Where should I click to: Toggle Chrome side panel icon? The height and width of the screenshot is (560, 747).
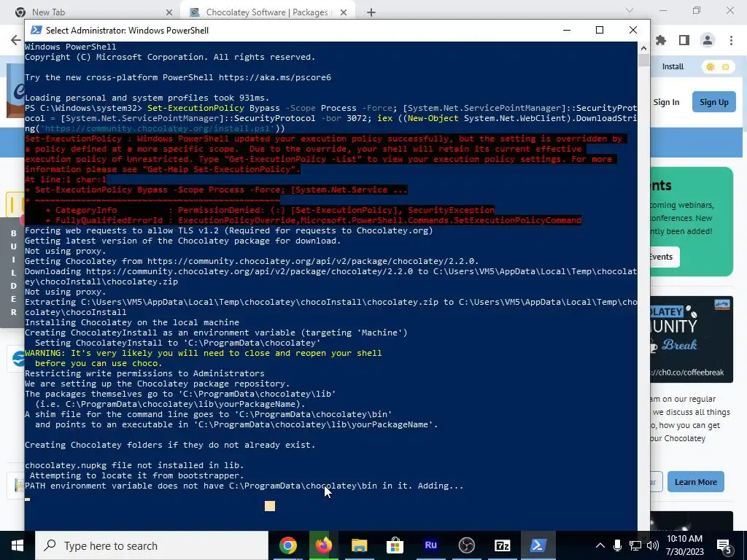[x=684, y=41]
